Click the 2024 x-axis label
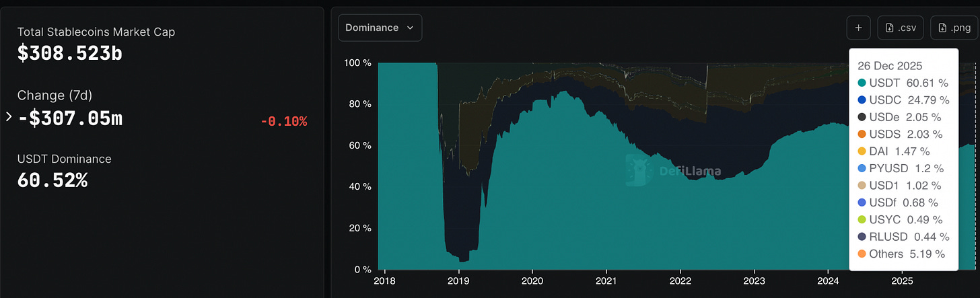Viewport: 980px width, 298px height. coord(828,281)
